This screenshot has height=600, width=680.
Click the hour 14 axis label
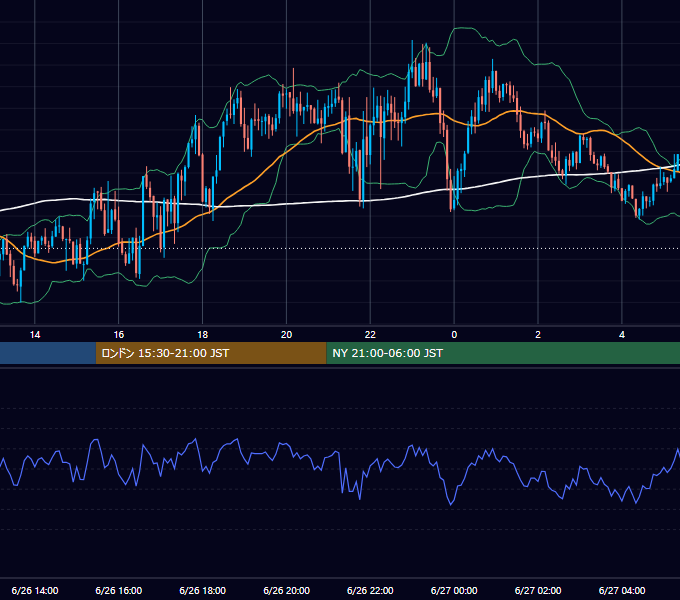(35, 335)
